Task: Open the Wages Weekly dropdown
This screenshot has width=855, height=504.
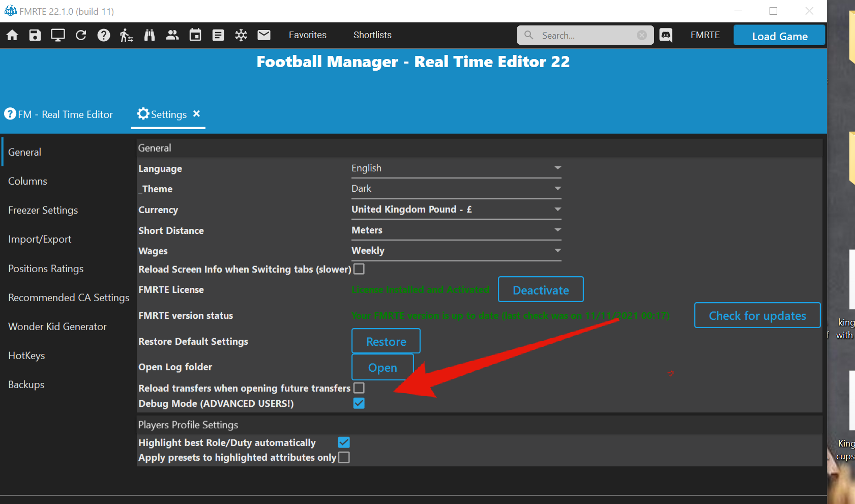Action: point(456,251)
